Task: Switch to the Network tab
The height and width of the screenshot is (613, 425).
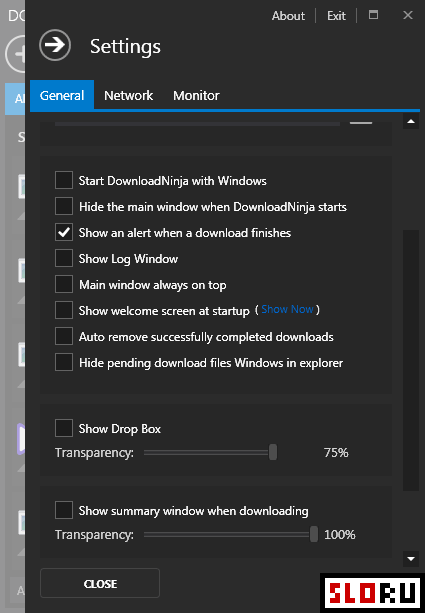Action: tap(129, 95)
